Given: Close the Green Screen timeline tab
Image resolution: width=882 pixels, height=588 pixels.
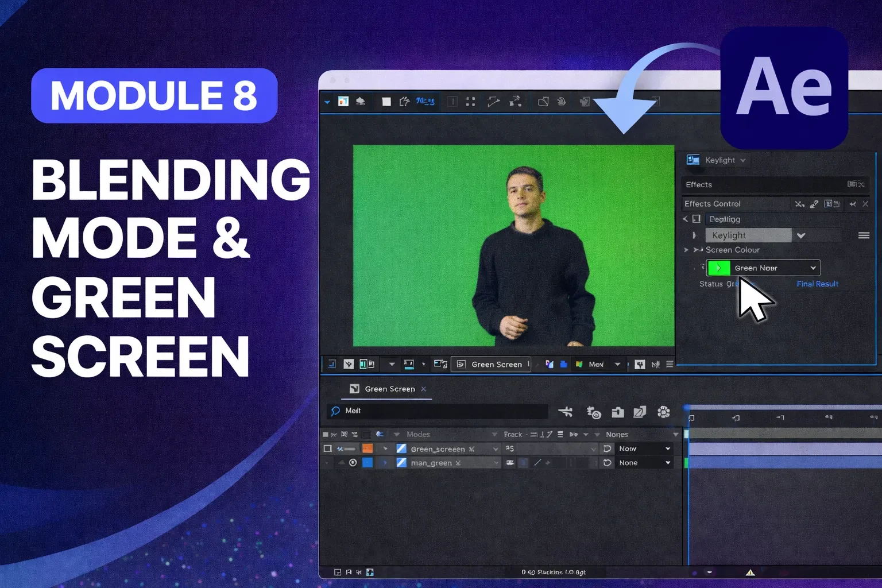Looking at the screenshot, I should [x=424, y=389].
